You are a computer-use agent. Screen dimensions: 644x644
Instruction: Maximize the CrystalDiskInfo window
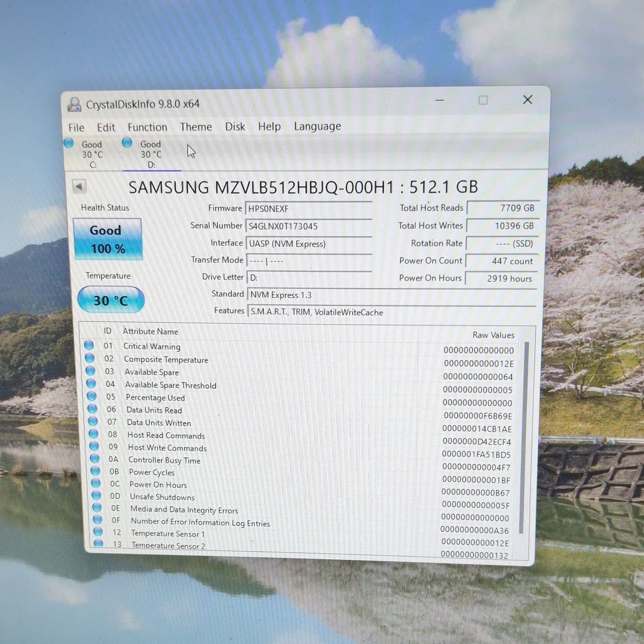483,100
